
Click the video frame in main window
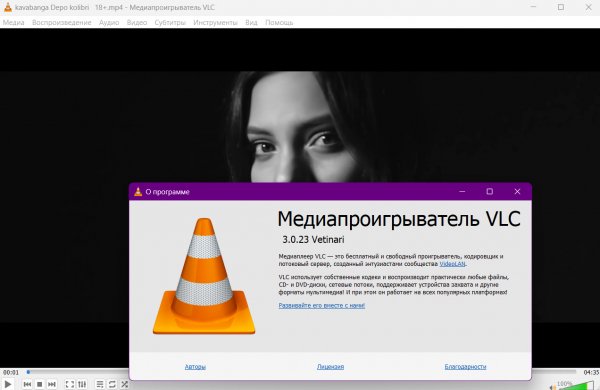tap(300, 126)
